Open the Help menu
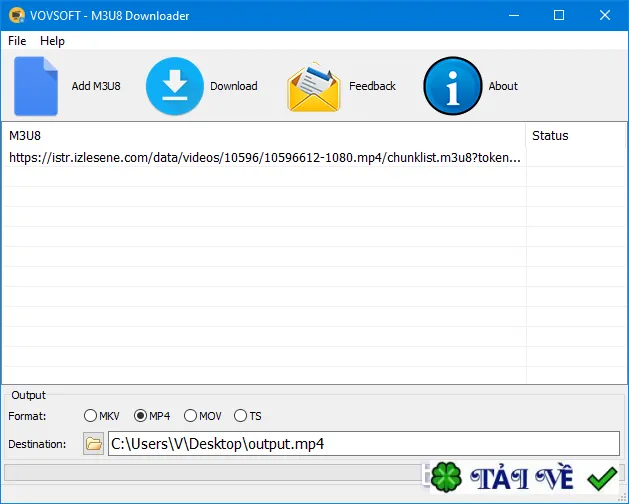629x504 pixels. [x=52, y=41]
